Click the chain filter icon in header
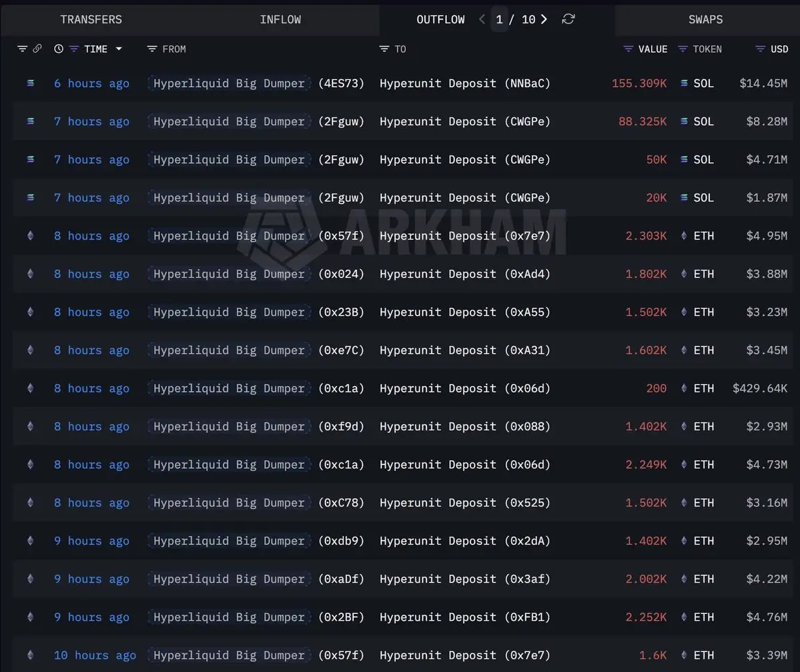The height and width of the screenshot is (672, 800). coord(22,49)
